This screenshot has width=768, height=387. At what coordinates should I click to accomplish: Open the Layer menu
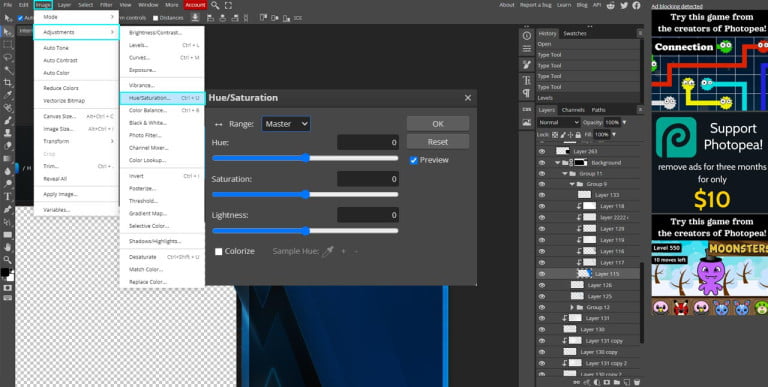point(64,5)
